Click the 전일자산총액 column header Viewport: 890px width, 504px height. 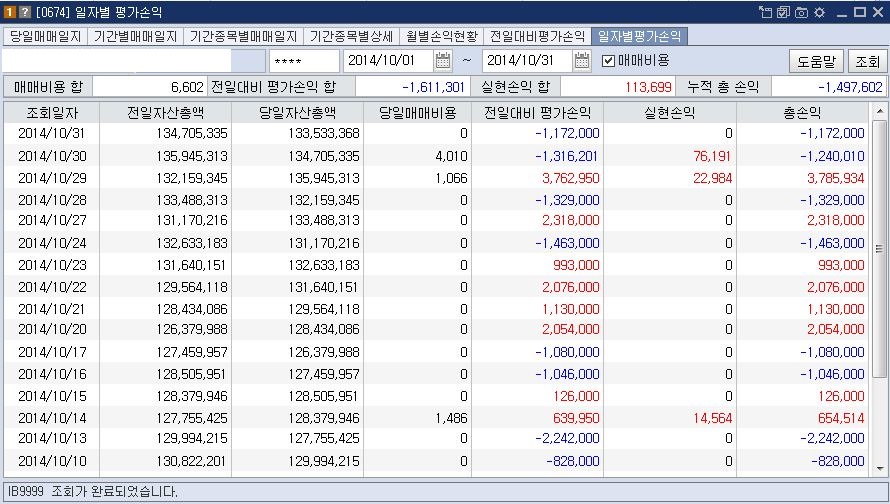pos(165,113)
